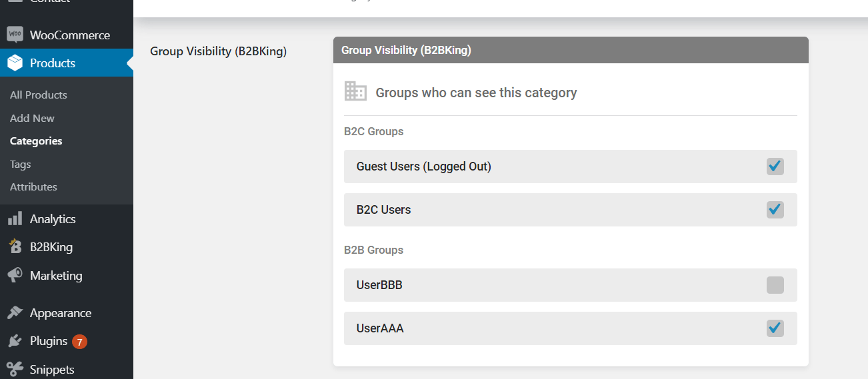This screenshot has height=379, width=868.
Task: Uncheck the B2C Users checkbox
Action: point(775,210)
